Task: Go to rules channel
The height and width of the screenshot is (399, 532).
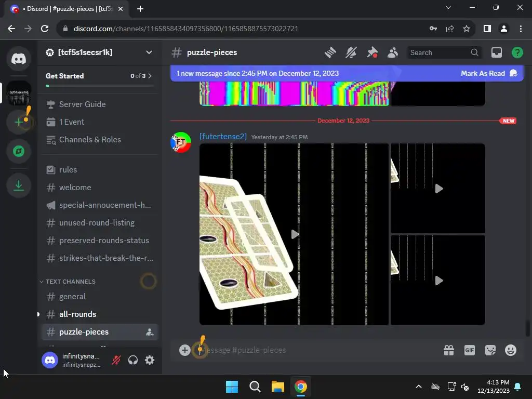Action: coord(99,170)
